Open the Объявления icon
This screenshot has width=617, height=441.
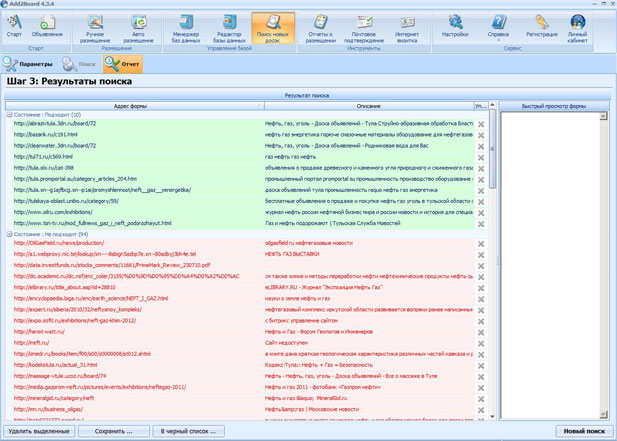pos(47,26)
